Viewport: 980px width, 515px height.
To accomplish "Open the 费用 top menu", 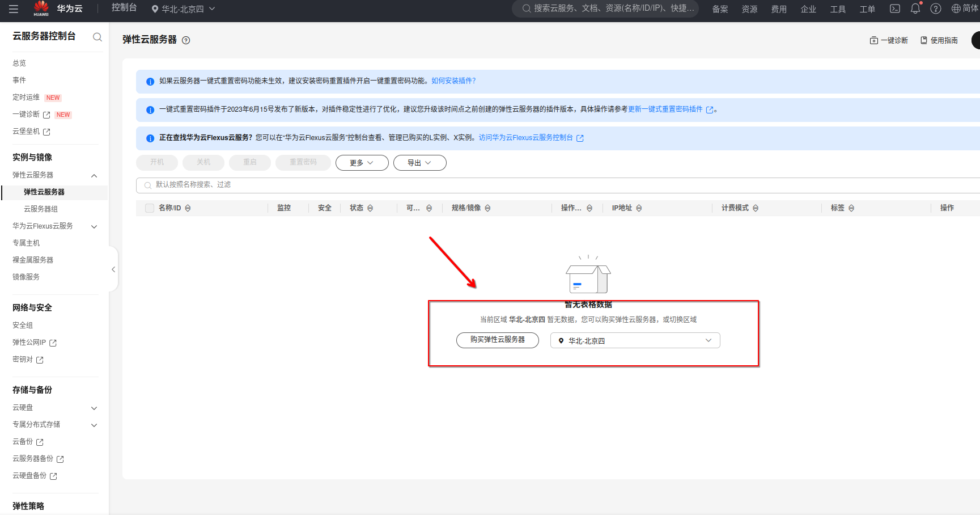I will (779, 9).
